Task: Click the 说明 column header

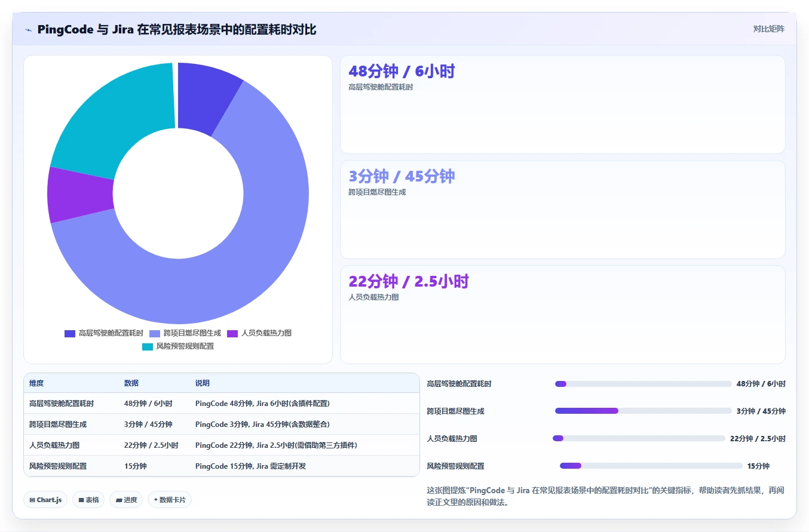Action: [203, 383]
